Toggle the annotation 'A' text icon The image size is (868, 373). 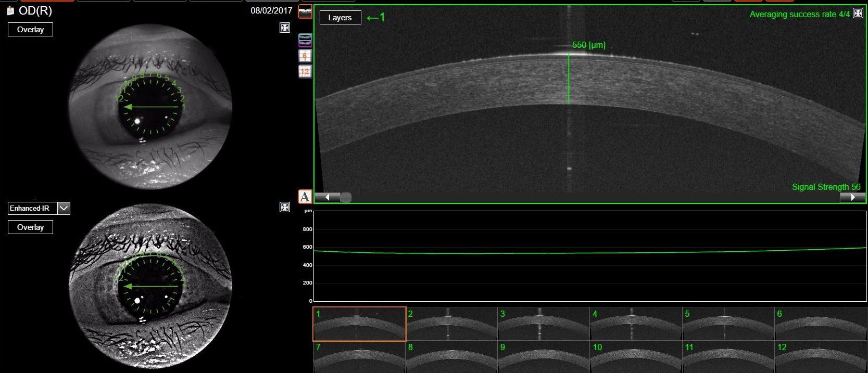[x=305, y=197]
